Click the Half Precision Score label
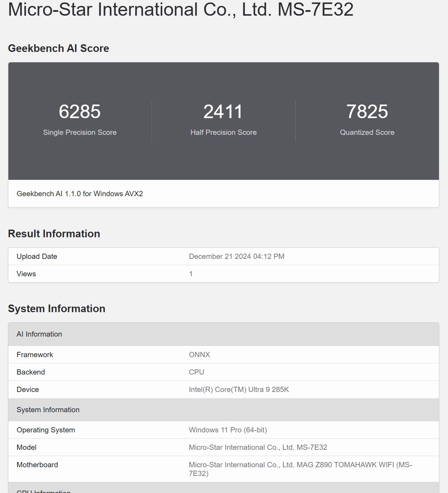 tap(223, 132)
